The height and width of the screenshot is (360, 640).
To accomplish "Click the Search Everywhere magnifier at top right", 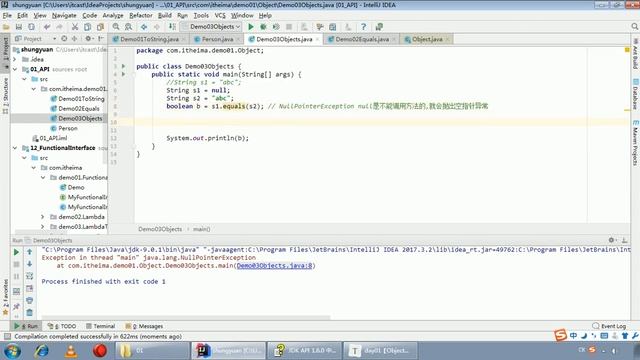I will point(634,27).
